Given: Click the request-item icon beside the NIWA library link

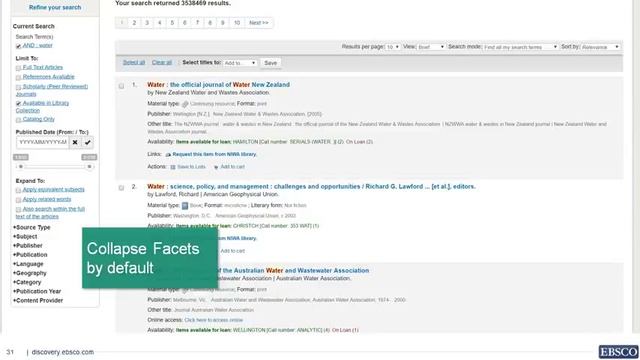Looking at the screenshot, I should [x=168, y=155].
